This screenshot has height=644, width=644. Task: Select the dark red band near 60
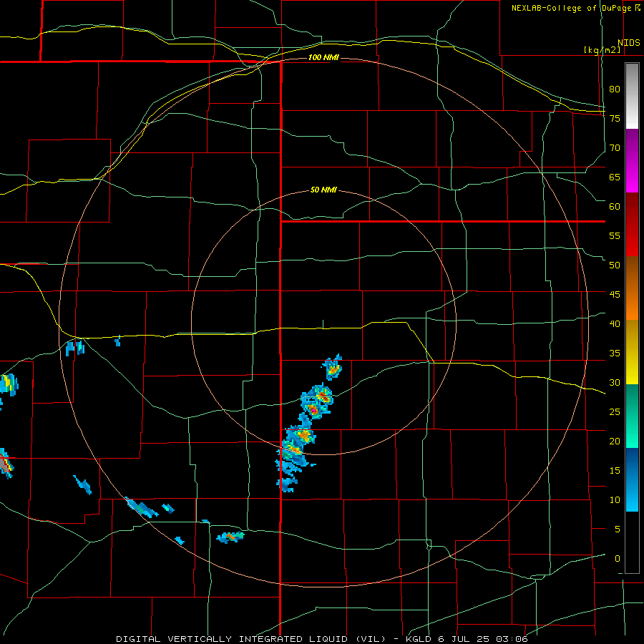tap(632, 224)
